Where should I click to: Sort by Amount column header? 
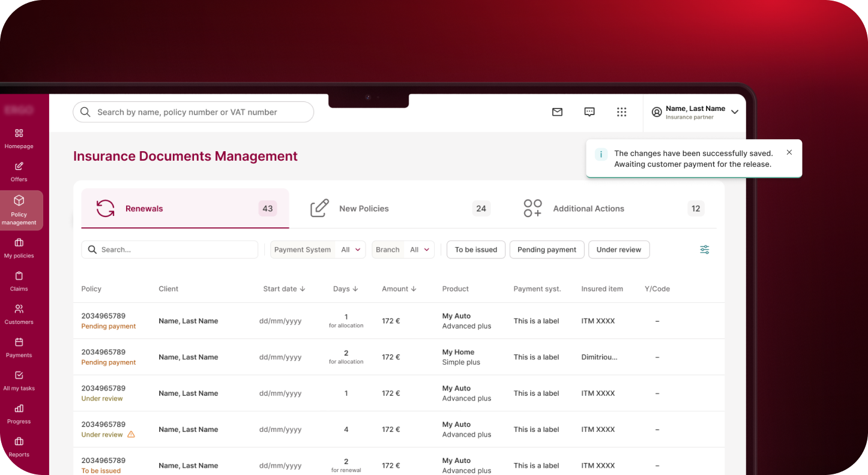(x=399, y=288)
